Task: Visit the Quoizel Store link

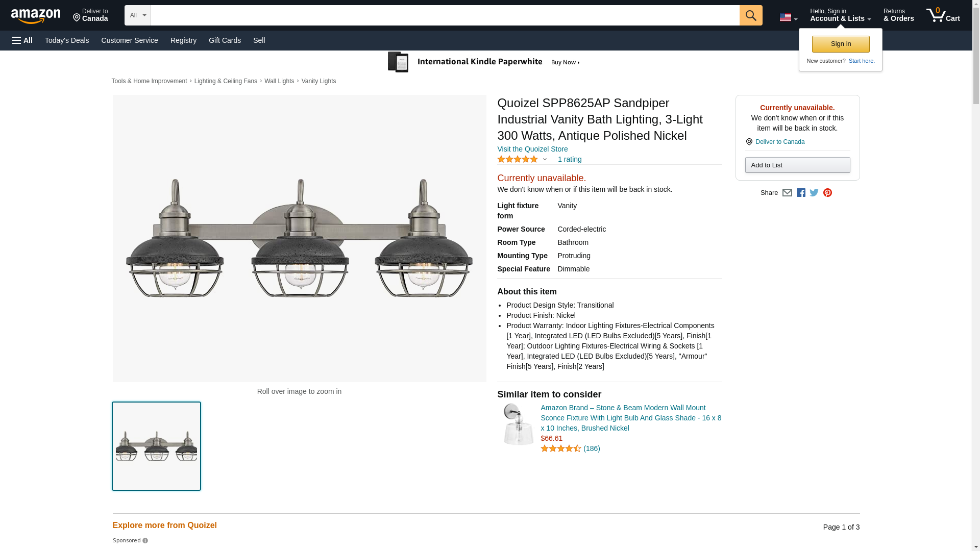Action: pyautogui.click(x=532, y=149)
